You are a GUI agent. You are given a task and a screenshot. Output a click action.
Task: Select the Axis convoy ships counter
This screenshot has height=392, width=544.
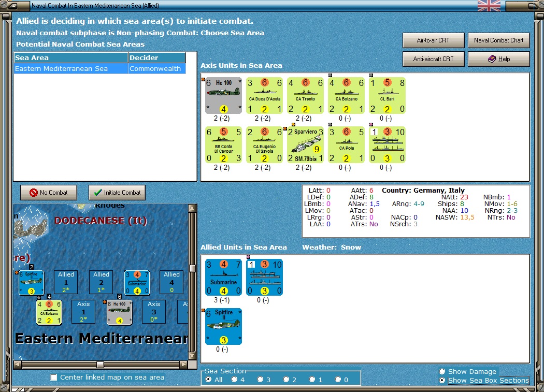(x=387, y=145)
